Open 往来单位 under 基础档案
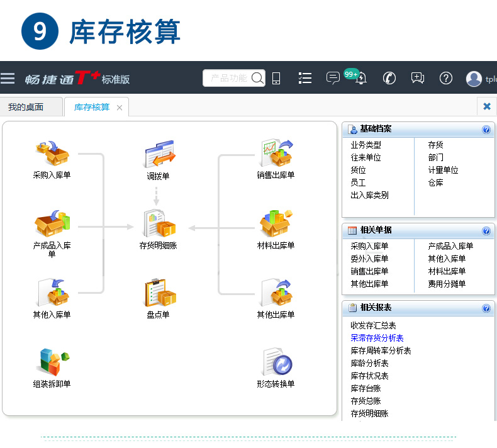 point(366,157)
